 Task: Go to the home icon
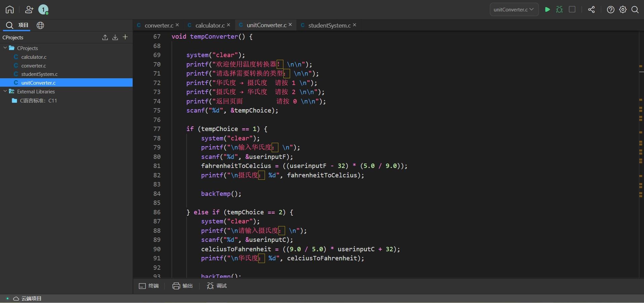pyautogui.click(x=10, y=9)
